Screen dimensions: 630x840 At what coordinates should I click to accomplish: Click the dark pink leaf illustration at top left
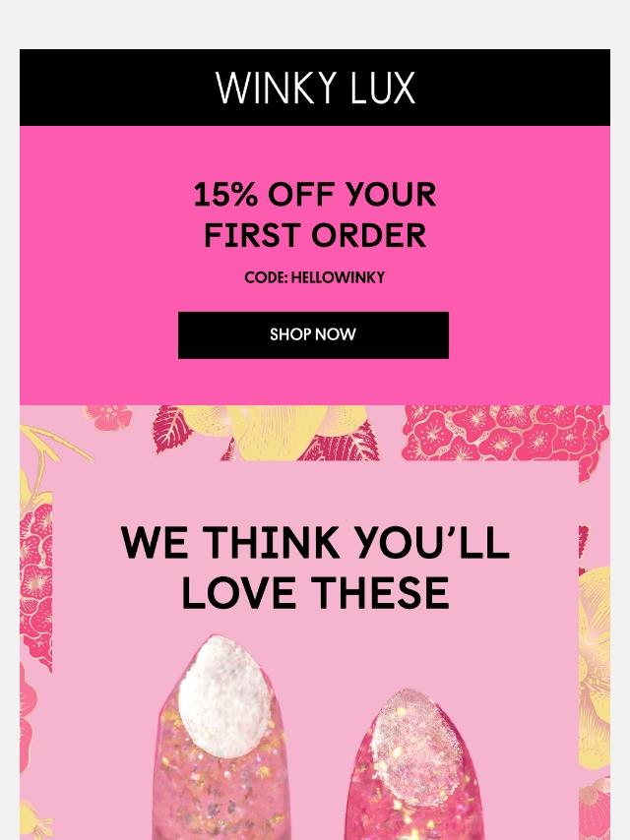171,429
